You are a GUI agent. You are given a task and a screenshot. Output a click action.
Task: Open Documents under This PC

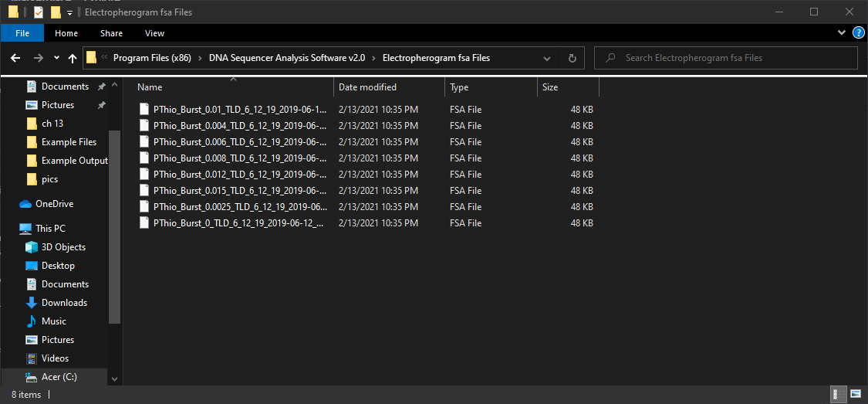[x=65, y=283]
